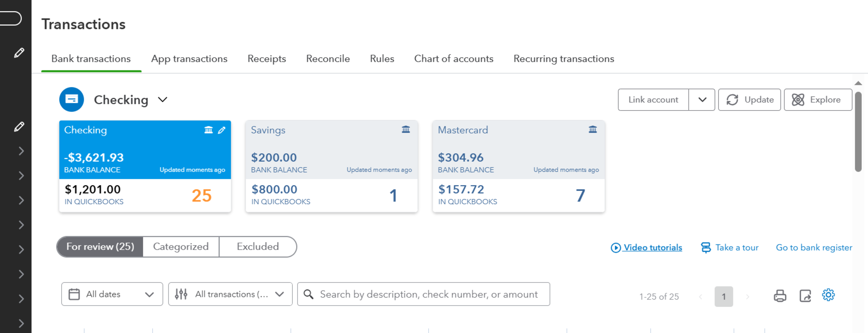The height and width of the screenshot is (333, 868).
Task: Open the Reconcile tab
Action: [328, 59]
